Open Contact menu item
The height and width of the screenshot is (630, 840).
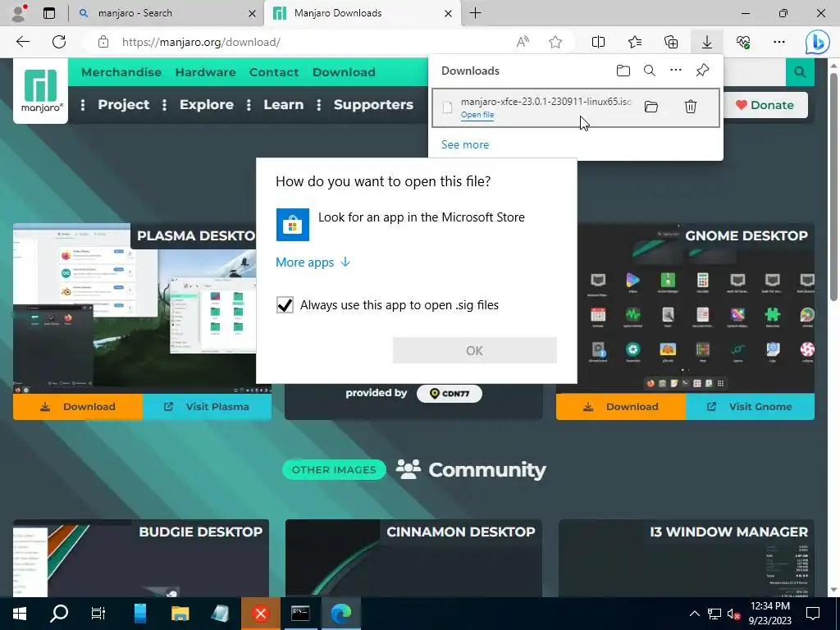[274, 72]
